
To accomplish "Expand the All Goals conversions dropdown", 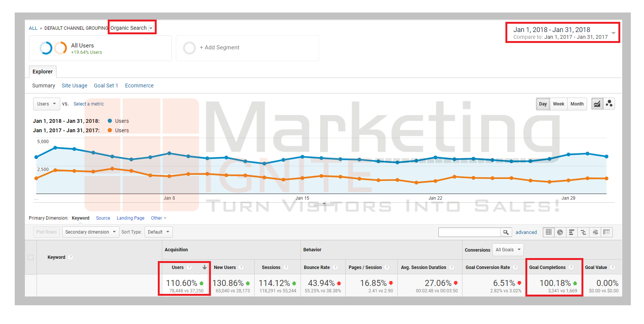I will click(x=508, y=250).
